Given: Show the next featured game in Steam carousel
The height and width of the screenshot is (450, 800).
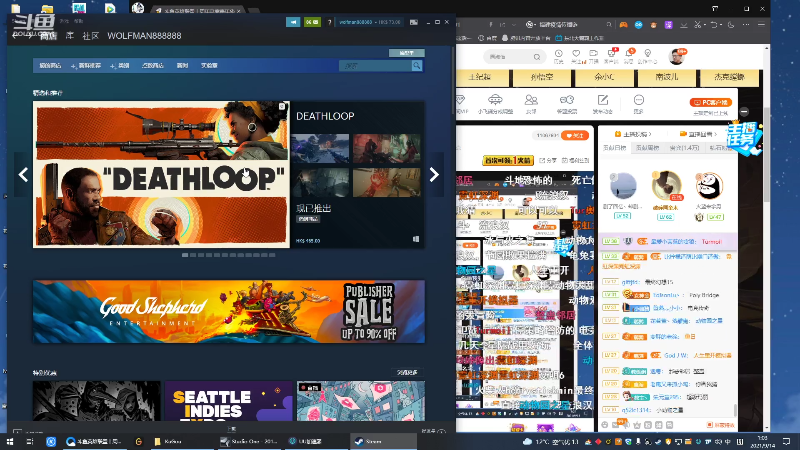Looking at the screenshot, I should 434,174.
